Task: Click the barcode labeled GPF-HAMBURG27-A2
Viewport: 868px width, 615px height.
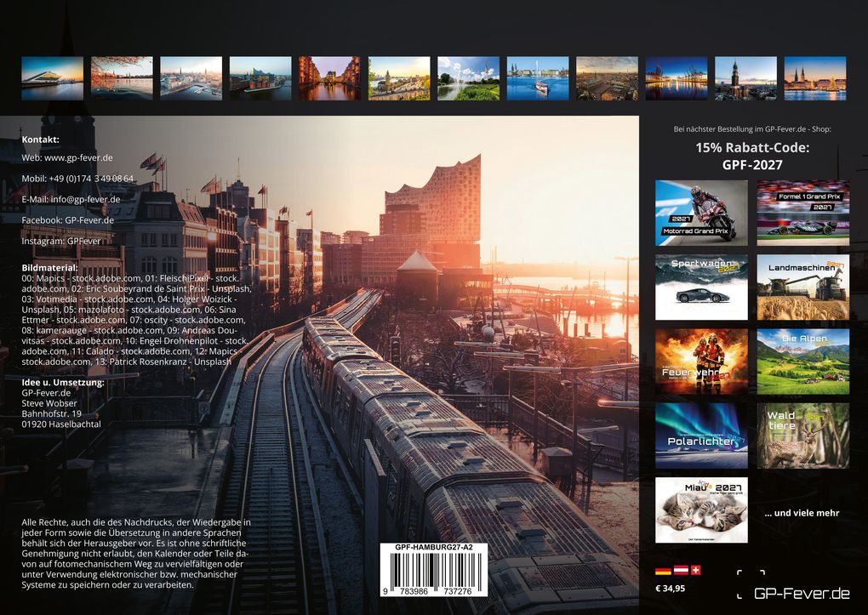Action: click(433, 570)
